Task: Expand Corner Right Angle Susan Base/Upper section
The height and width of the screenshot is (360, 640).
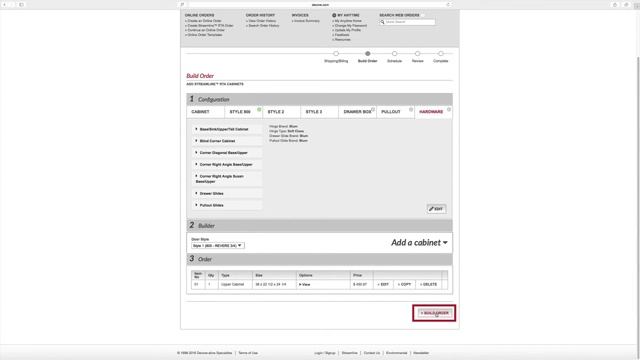Action: (227, 179)
